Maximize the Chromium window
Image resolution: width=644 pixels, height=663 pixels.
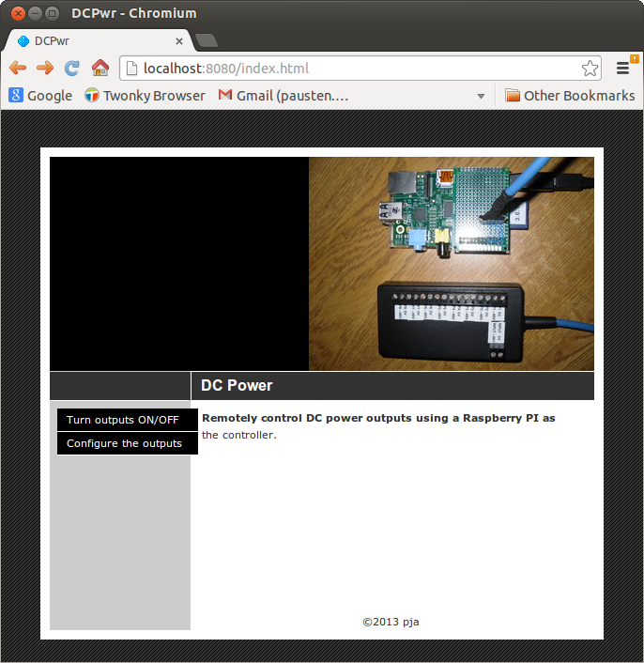click(52, 13)
